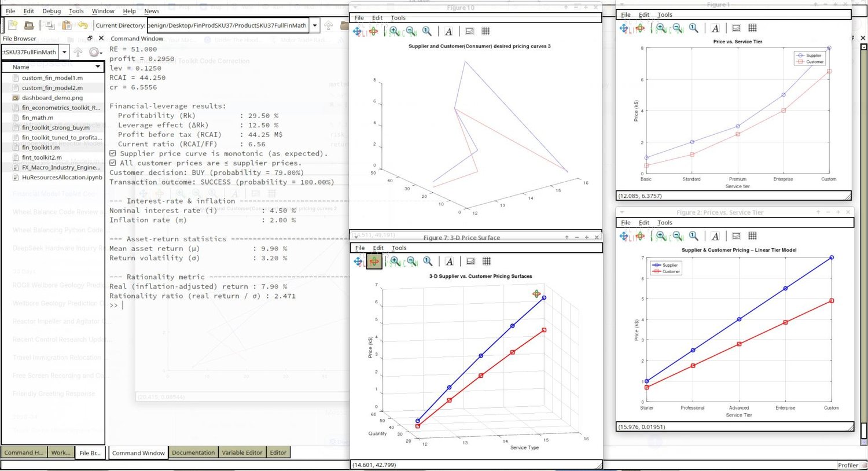Select file custom_fin_model1.m
Screen dimensions: 868x471
[52, 78]
